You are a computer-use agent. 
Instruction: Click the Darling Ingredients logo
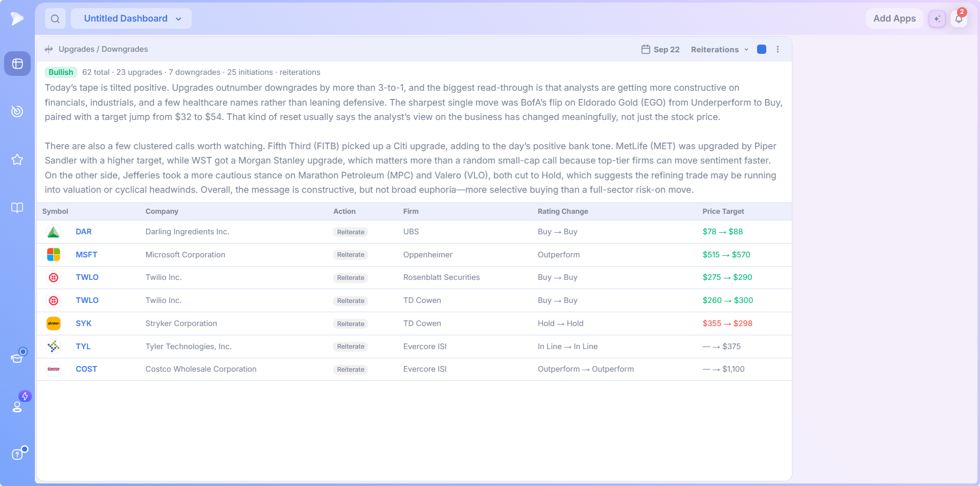(54, 232)
